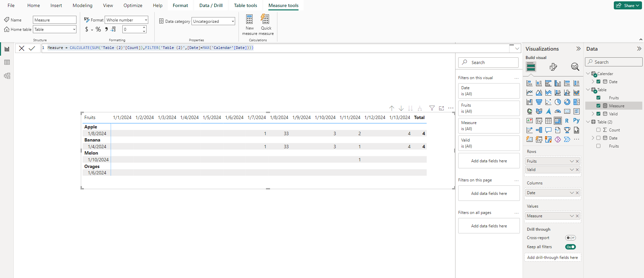The height and width of the screenshot is (278, 644).
Task: Select the Python visual icon
Action: (577, 121)
